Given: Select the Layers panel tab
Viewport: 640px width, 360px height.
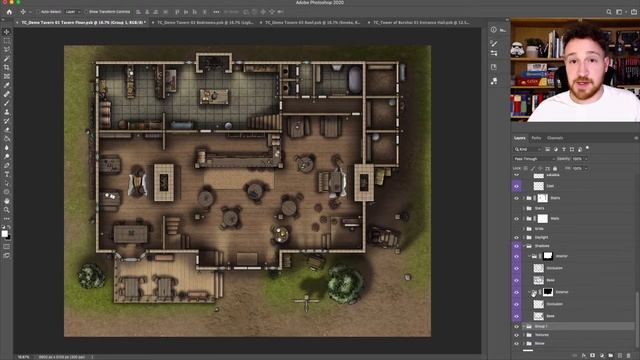Looking at the screenshot, I should 520,138.
